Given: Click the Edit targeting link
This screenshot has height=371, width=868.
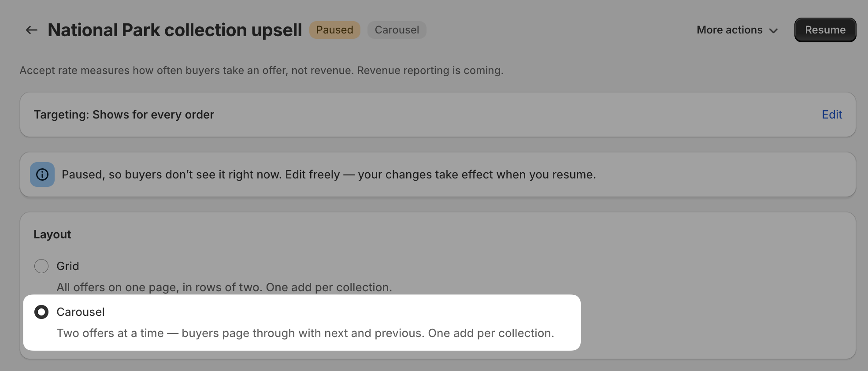Looking at the screenshot, I should [832, 115].
